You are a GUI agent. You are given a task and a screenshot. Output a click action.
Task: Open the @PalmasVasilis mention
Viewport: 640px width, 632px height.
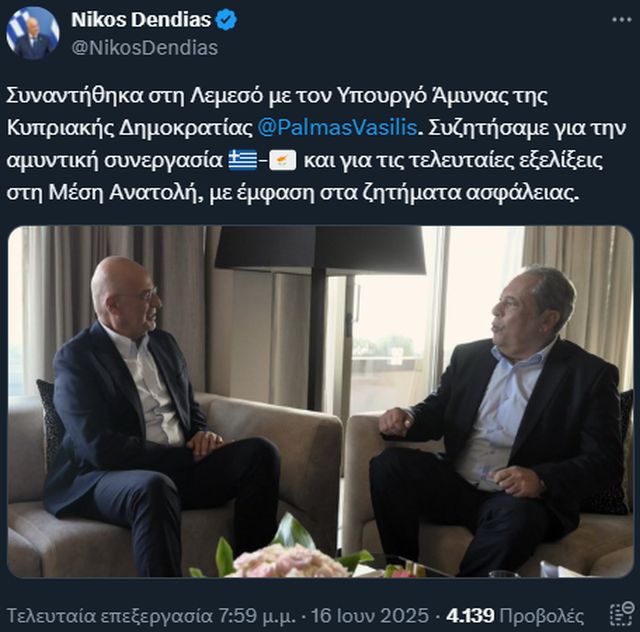pos(337,128)
